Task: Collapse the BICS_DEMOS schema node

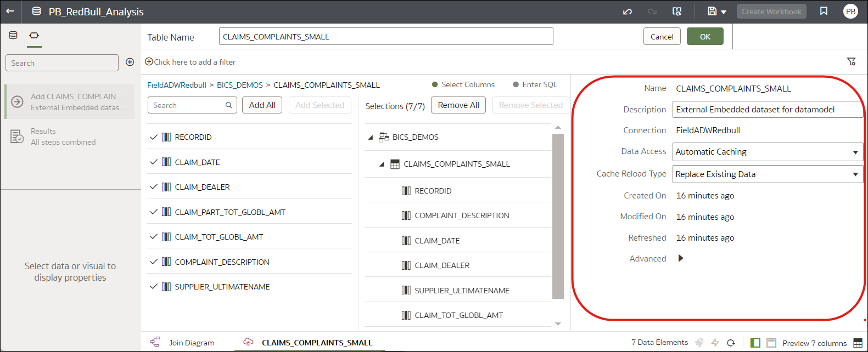Action: 371,138
